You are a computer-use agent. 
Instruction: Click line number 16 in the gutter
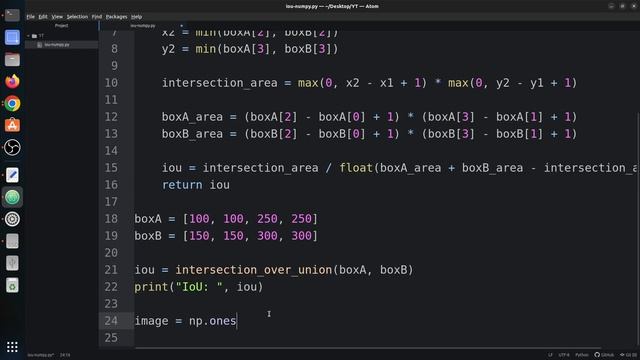click(x=111, y=185)
